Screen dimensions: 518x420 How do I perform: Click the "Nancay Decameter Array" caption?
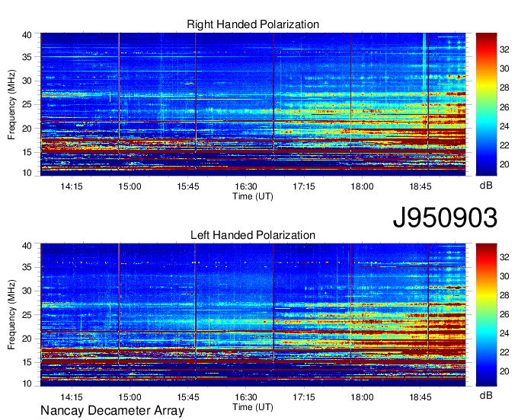[112, 410]
